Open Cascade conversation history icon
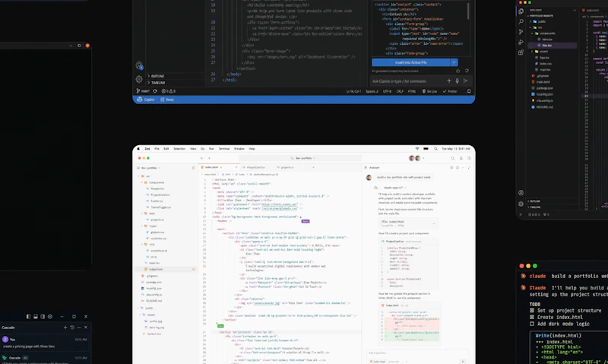The width and height of the screenshot is (608, 364). [72, 328]
